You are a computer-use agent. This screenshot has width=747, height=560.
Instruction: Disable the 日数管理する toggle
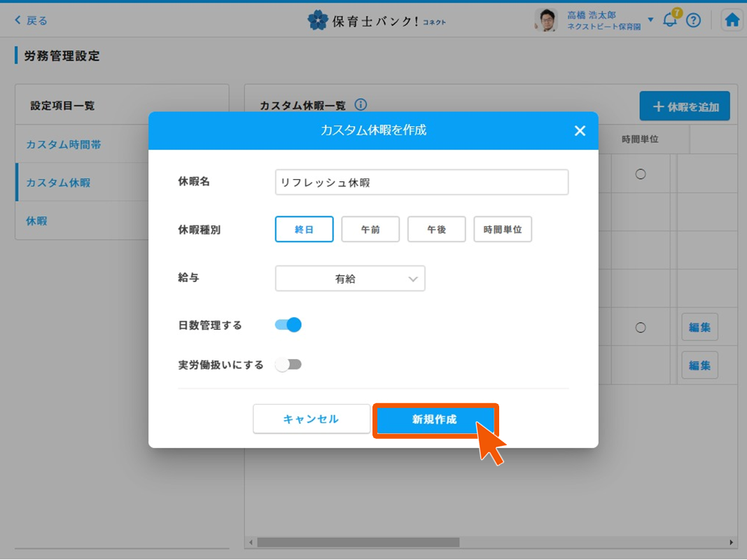(x=288, y=325)
